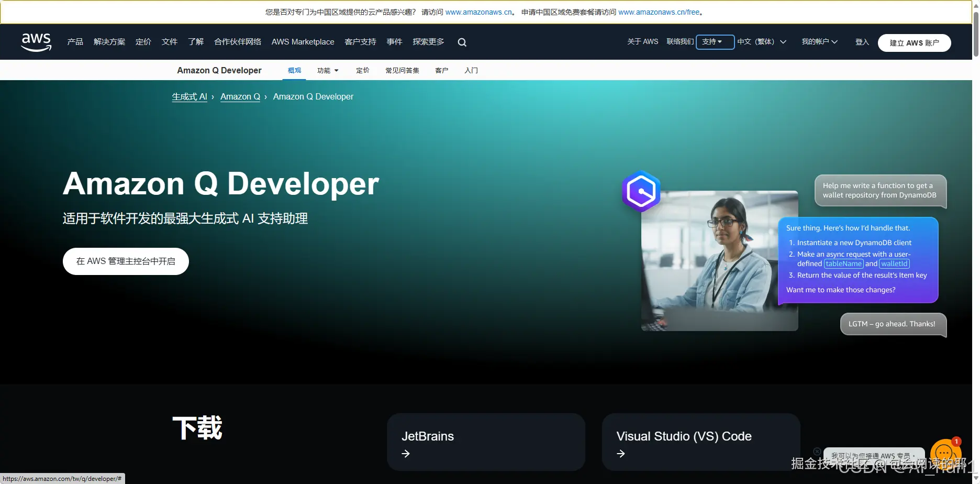The height and width of the screenshot is (484, 980).
Task: Switch to the 概观 tab
Action: (x=294, y=70)
